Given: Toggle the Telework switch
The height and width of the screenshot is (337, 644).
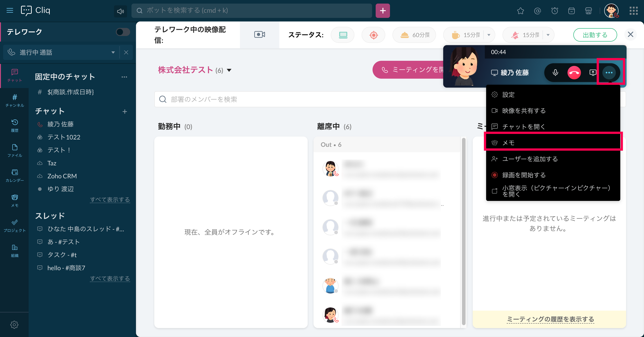Looking at the screenshot, I should click(123, 32).
